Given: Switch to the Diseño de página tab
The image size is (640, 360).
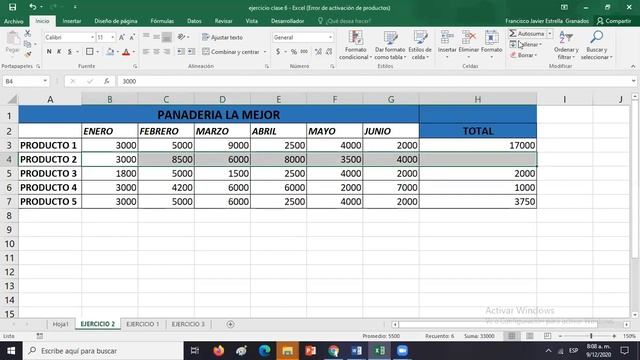Looking at the screenshot, I should pyautogui.click(x=116, y=21).
